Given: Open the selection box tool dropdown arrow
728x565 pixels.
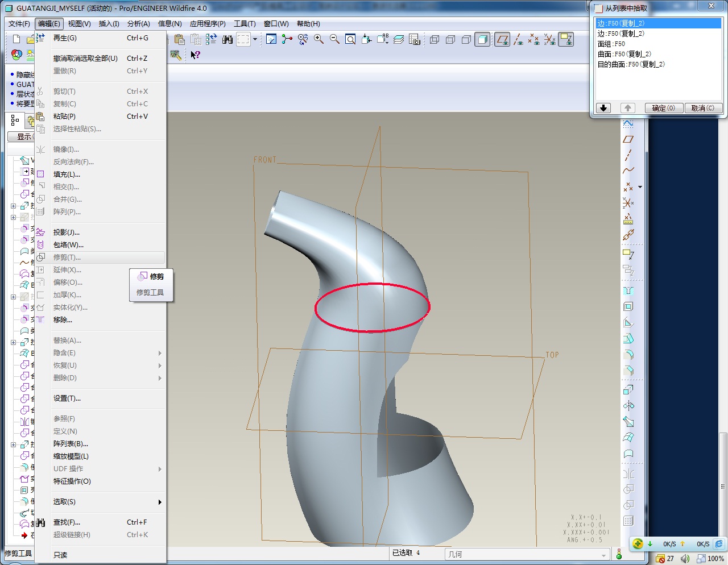Looking at the screenshot, I should (x=255, y=39).
